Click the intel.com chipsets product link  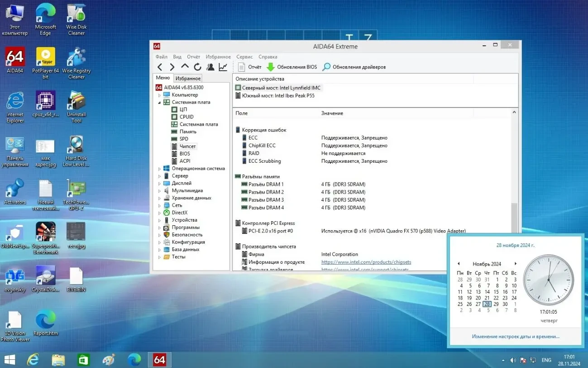click(x=366, y=261)
